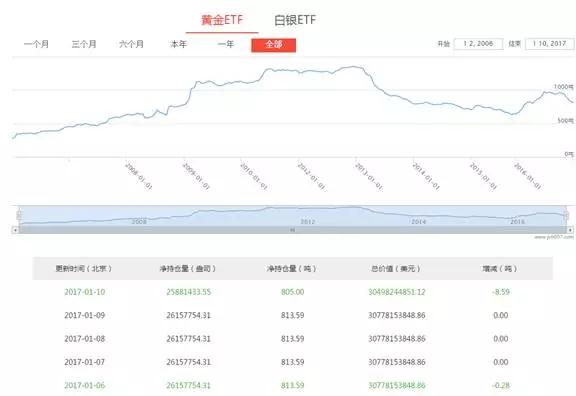576x396 pixels.
Task: Select the 全部 time range button
Action: 274,45
